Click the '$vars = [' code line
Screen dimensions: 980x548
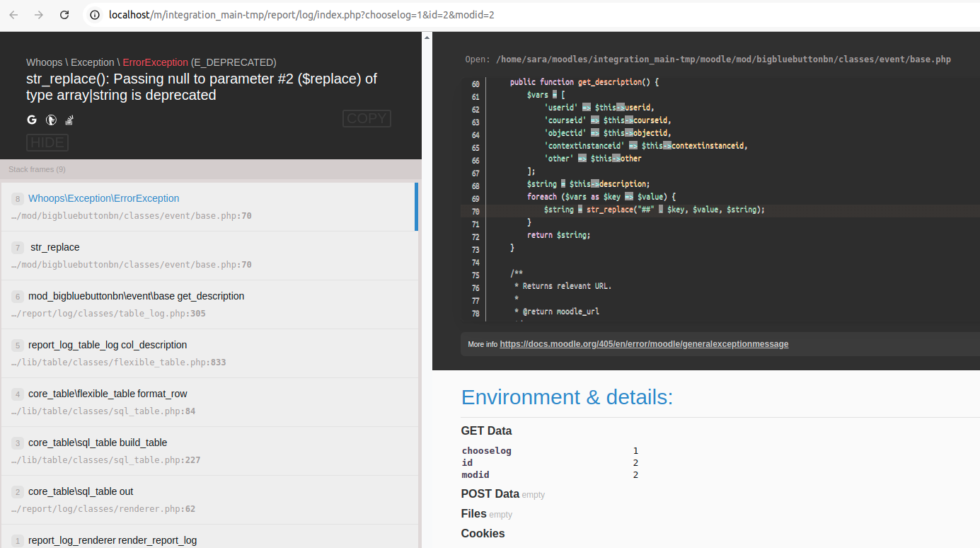point(546,95)
